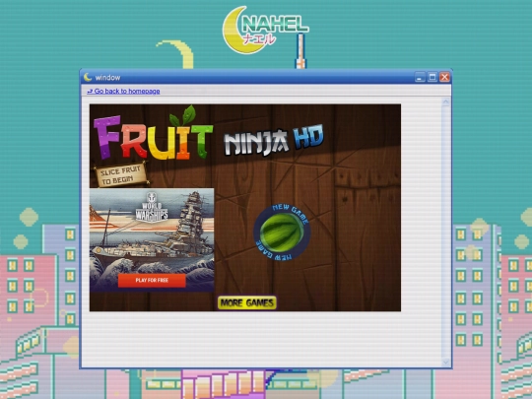Maximize the window
This screenshot has width=532, height=399.
coord(432,78)
